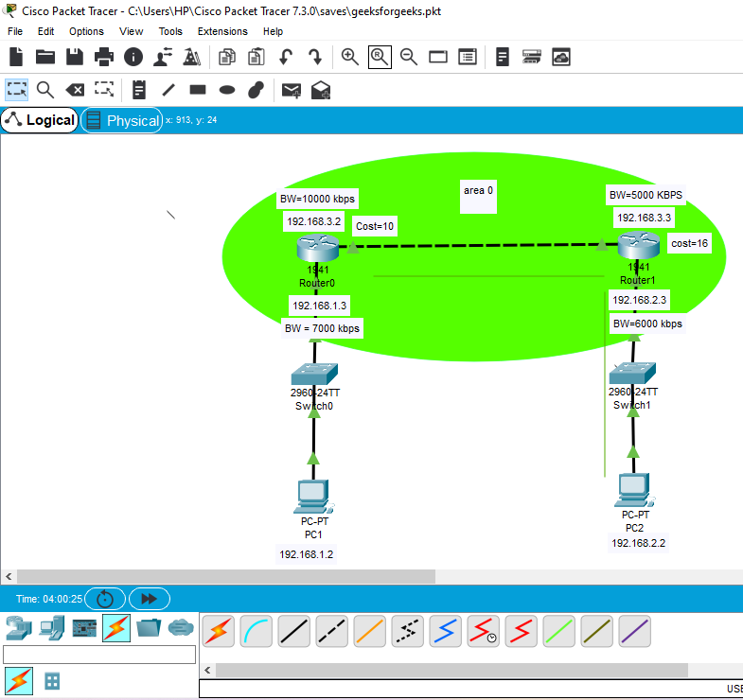This screenshot has width=743, height=700.
Task: Click Add Simple PDU envelope icon
Action: tap(292, 90)
